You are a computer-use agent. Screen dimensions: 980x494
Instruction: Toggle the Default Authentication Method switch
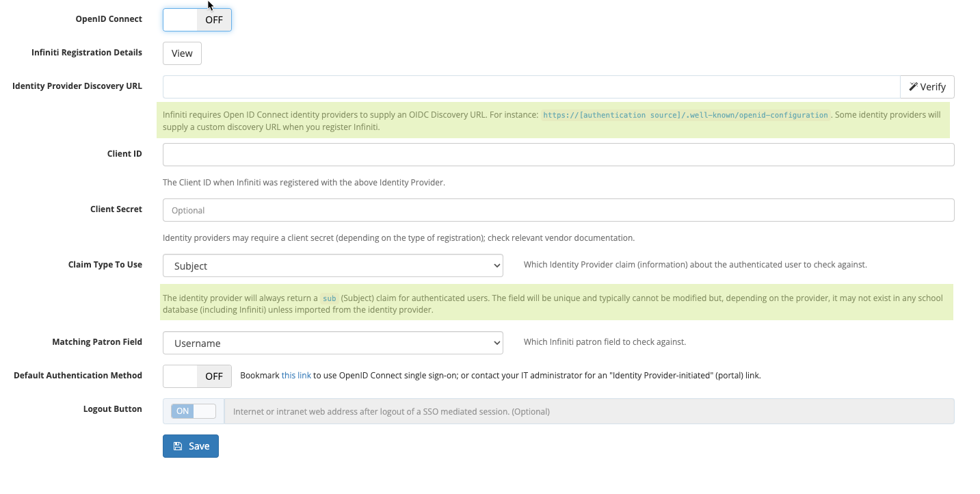tap(197, 376)
